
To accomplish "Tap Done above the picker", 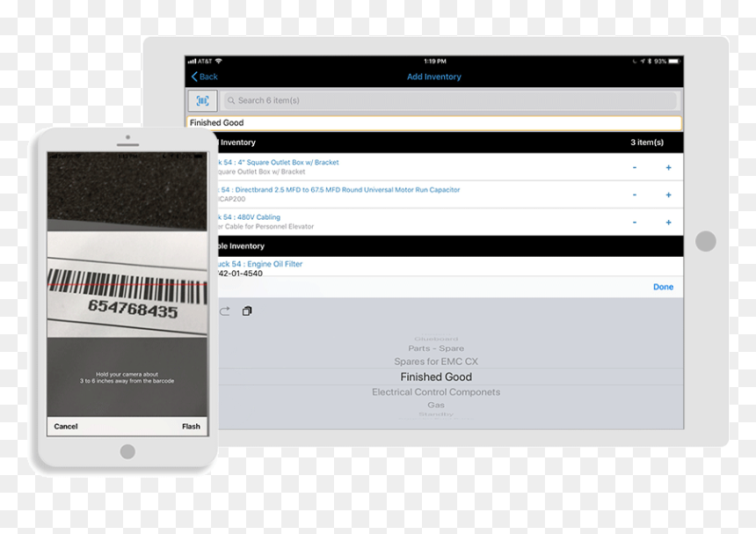I will click(x=663, y=287).
